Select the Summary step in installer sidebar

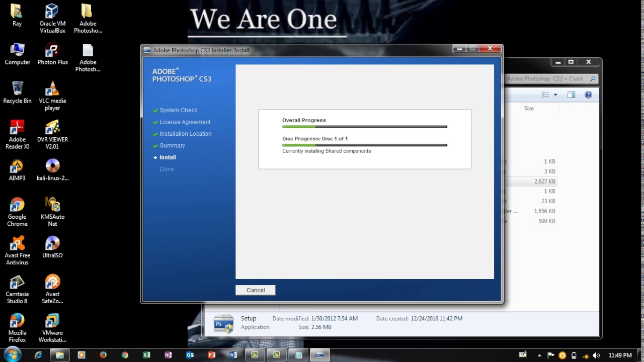point(172,145)
